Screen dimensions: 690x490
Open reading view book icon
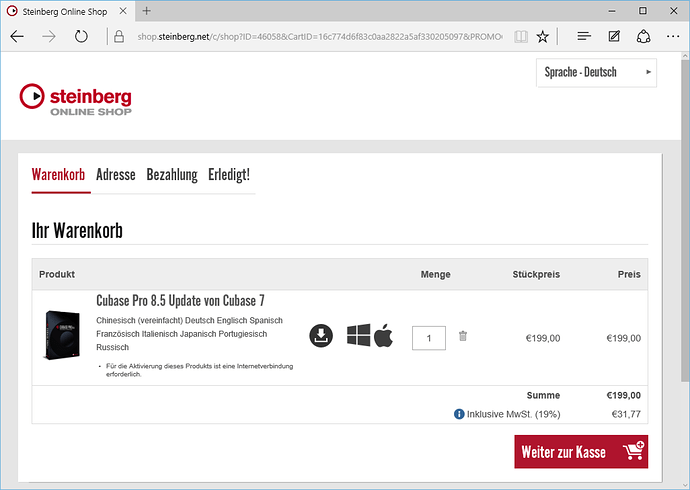[x=521, y=37]
